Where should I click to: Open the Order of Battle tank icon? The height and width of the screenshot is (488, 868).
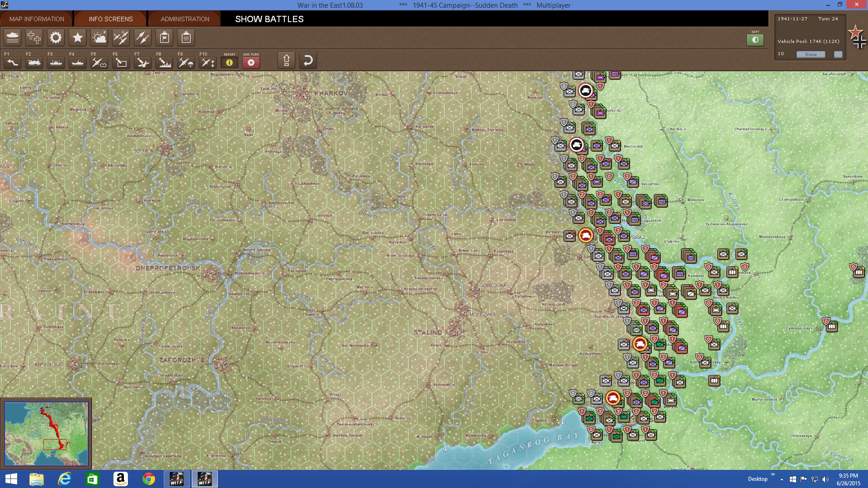coord(13,38)
